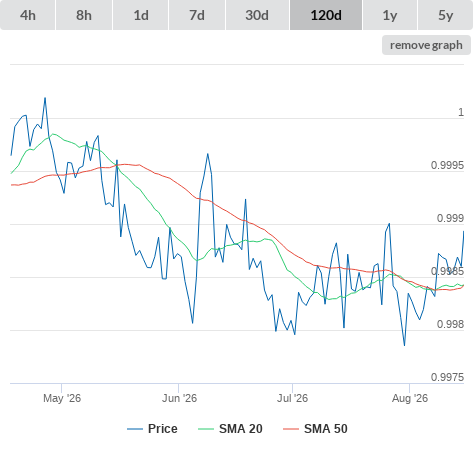
Task: Click the May '26 axis label
Action: 62,398
